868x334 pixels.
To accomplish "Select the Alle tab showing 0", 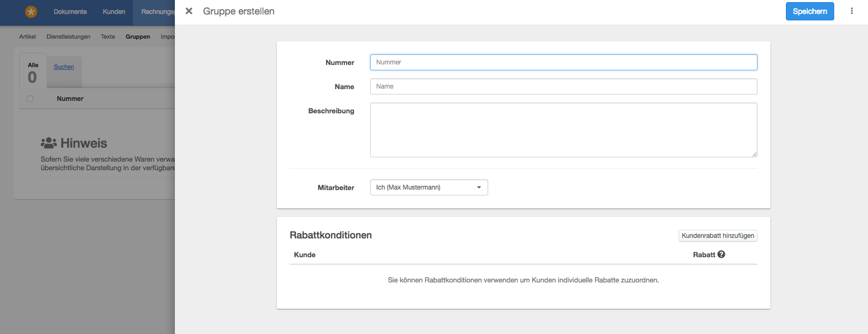I will click(33, 72).
